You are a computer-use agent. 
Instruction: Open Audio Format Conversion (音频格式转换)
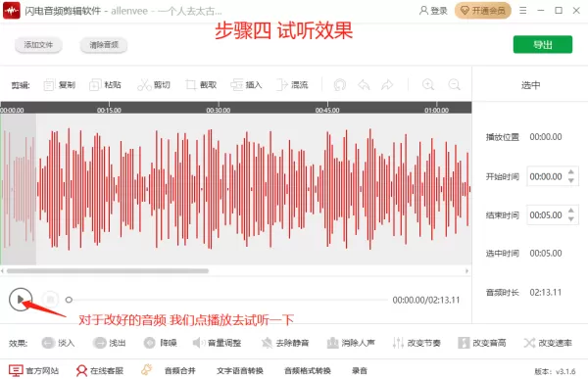pyautogui.click(x=308, y=371)
